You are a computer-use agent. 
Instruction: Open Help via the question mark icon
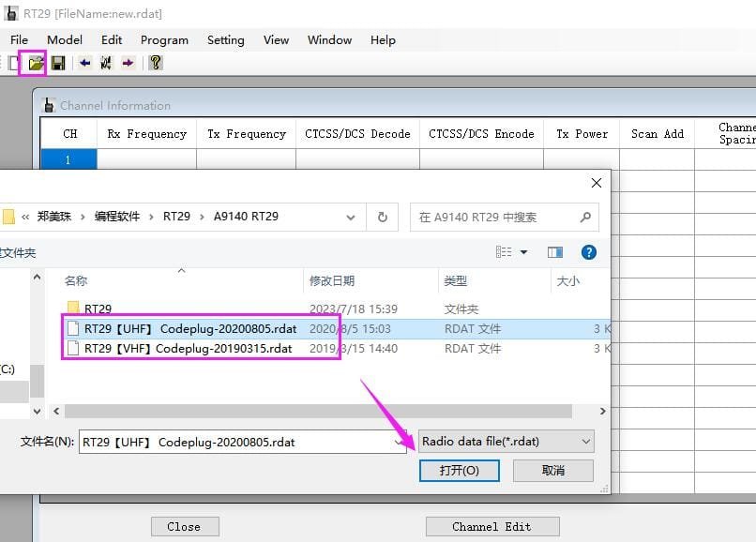pos(156,63)
